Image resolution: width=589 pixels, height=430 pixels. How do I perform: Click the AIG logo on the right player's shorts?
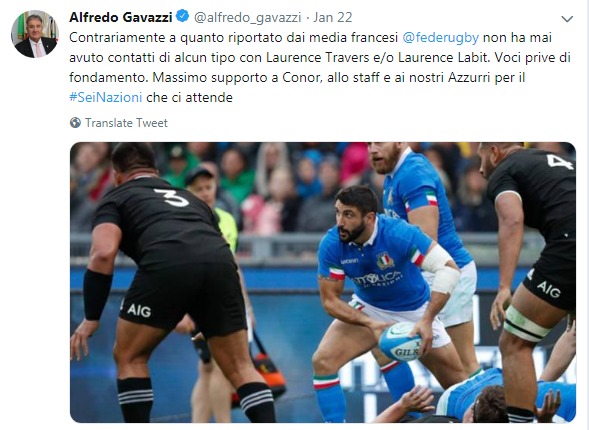[x=548, y=289]
